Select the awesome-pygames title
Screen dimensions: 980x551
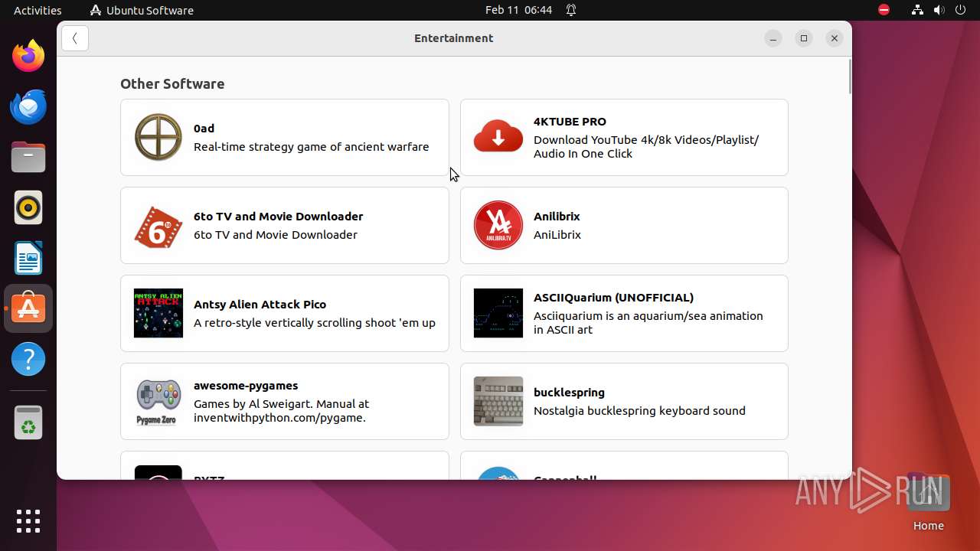pos(246,386)
